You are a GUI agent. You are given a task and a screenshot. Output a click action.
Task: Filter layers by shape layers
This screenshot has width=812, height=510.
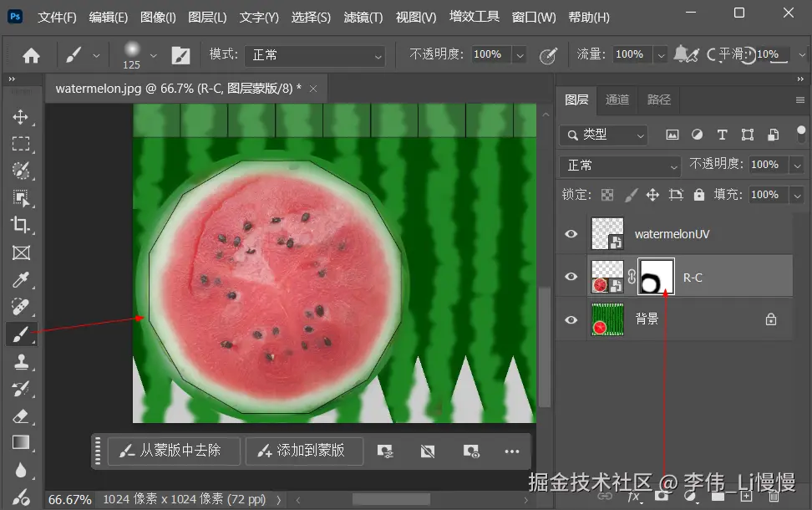tap(748, 135)
